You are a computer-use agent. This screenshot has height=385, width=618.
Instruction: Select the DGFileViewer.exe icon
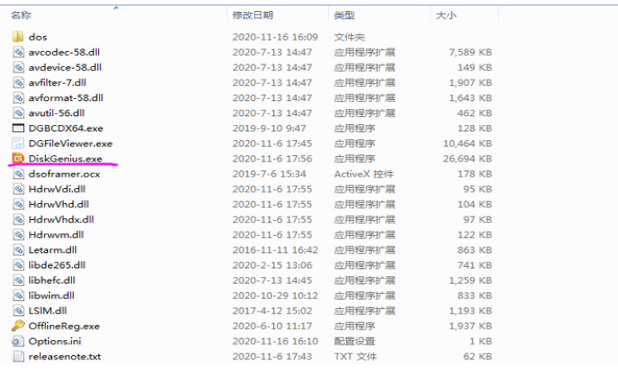[x=18, y=143]
